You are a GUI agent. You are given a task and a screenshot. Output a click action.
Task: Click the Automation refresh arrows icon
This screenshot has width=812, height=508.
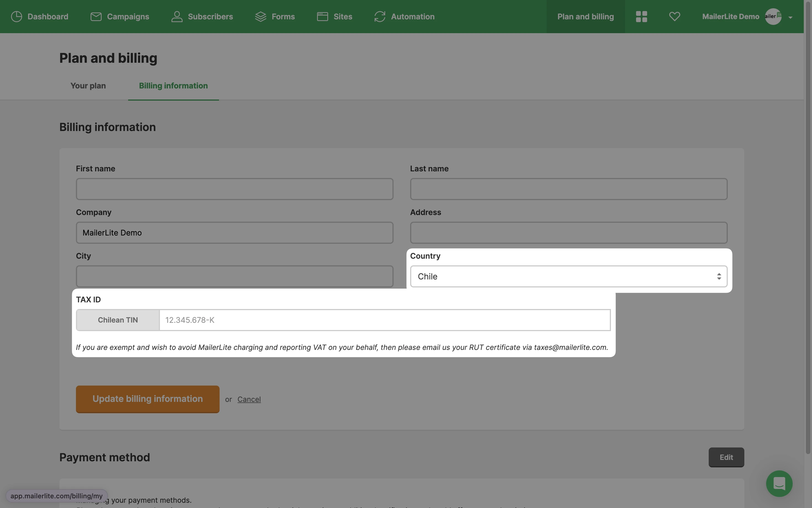click(380, 17)
